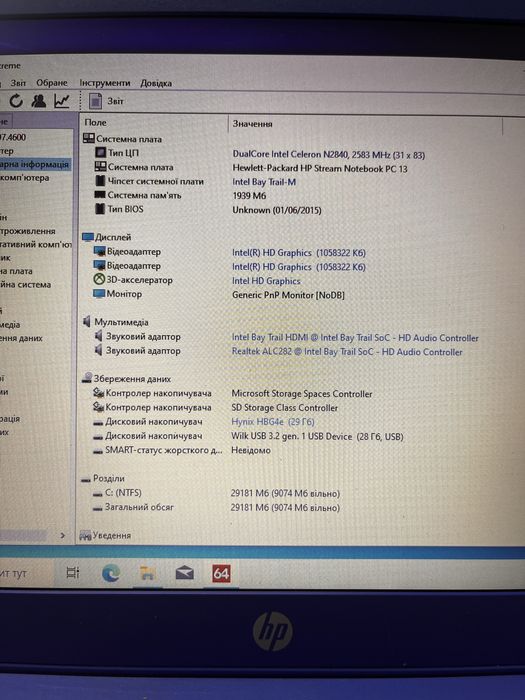Click the Монітор row icon
525x700 pixels.
coord(99,294)
